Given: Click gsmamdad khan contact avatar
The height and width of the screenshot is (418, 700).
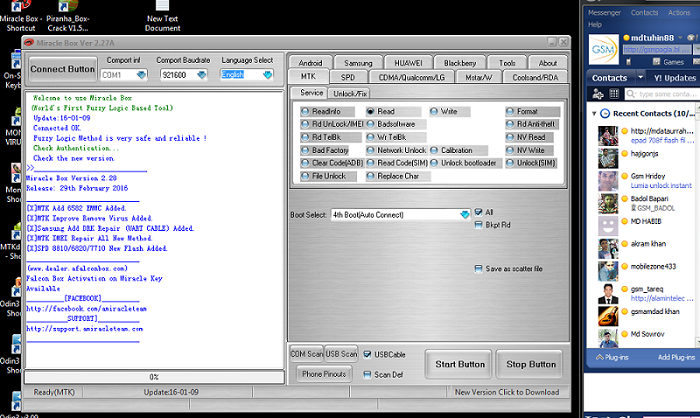Looking at the screenshot, I should tap(608, 316).
